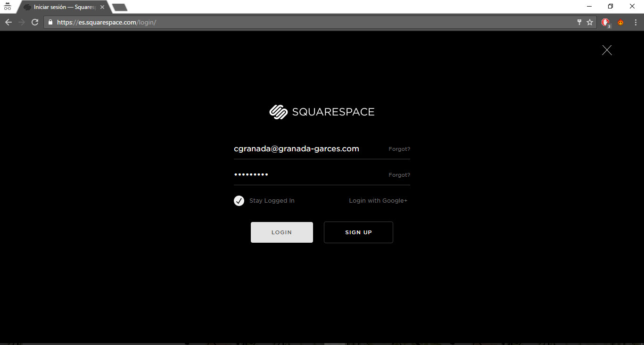Open the red extension icon with badge

pyautogui.click(x=606, y=22)
